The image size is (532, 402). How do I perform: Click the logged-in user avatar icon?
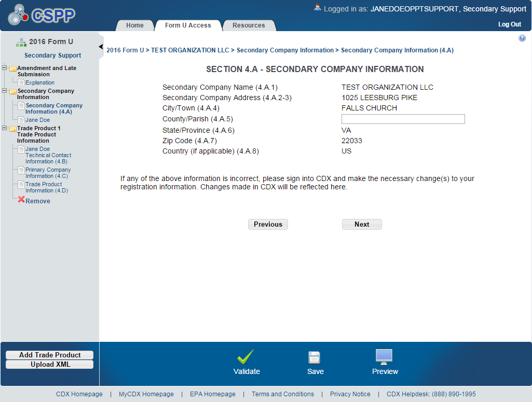318,8
